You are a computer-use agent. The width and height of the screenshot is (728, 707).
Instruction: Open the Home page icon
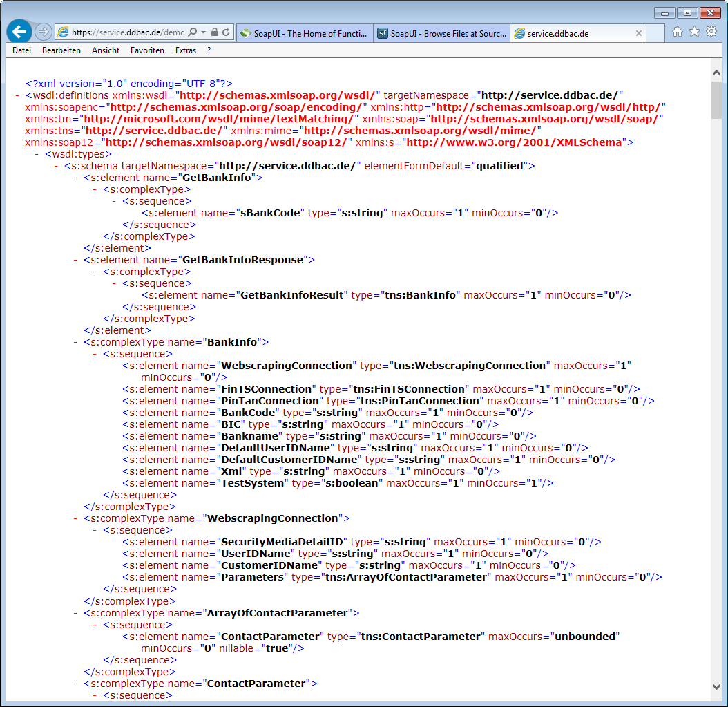[x=678, y=32]
